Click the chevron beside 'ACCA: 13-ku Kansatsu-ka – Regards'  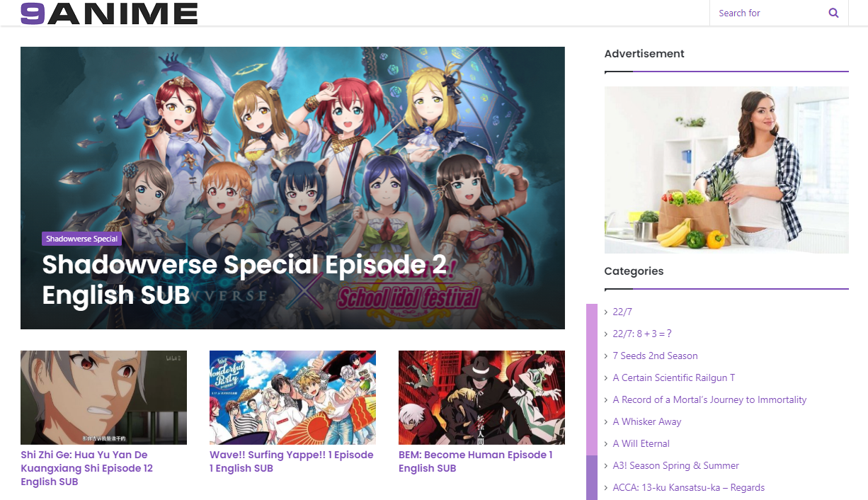click(x=607, y=487)
